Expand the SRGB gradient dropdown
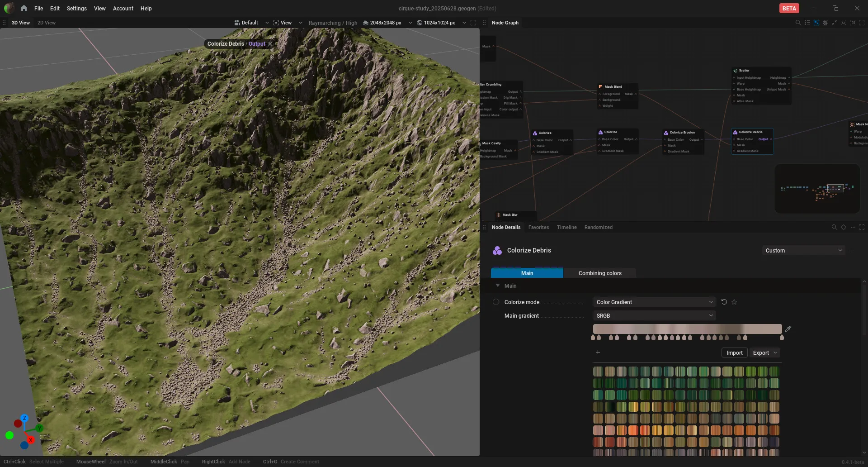 coord(654,315)
